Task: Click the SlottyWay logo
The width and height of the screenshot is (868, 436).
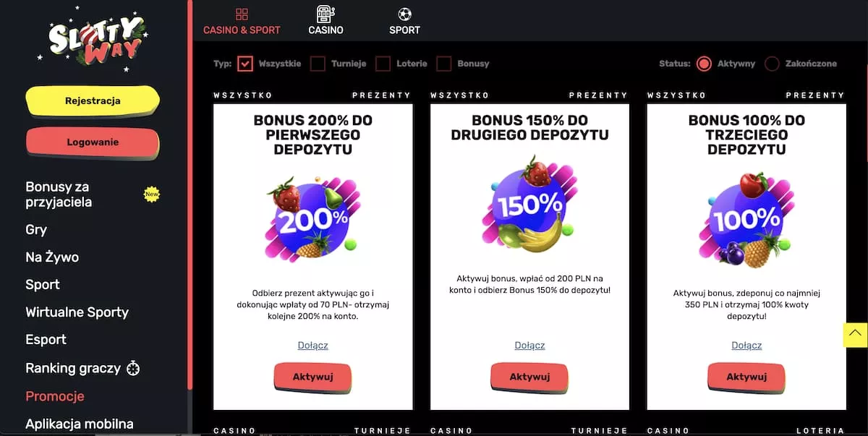Action: 92,40
